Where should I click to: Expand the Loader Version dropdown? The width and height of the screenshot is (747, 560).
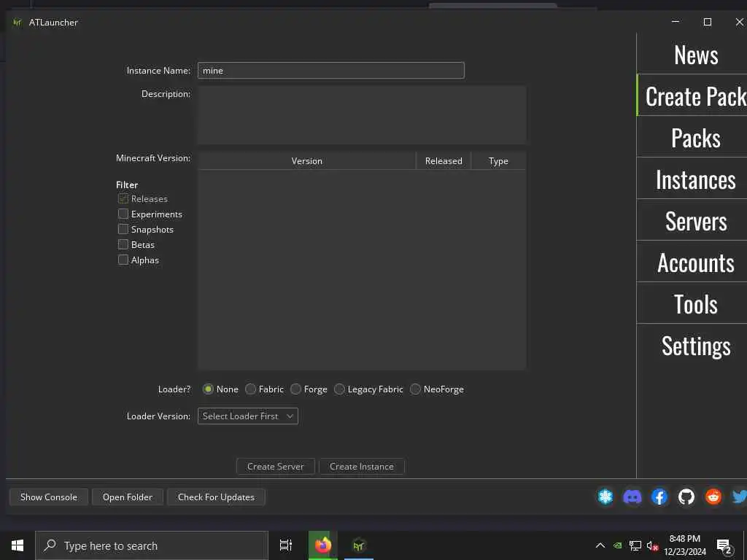tap(248, 416)
